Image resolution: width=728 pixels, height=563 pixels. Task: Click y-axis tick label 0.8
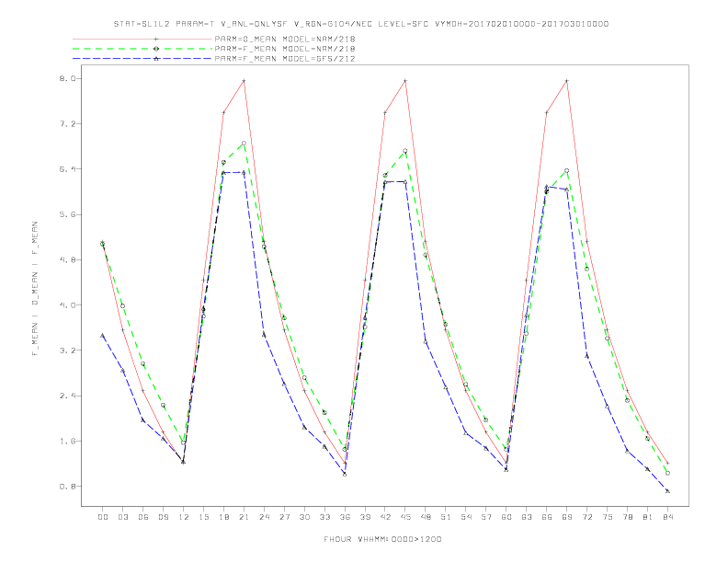(67, 487)
